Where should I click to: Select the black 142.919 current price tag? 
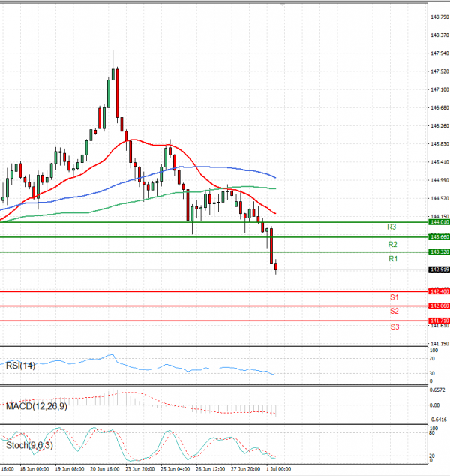pos(439,270)
